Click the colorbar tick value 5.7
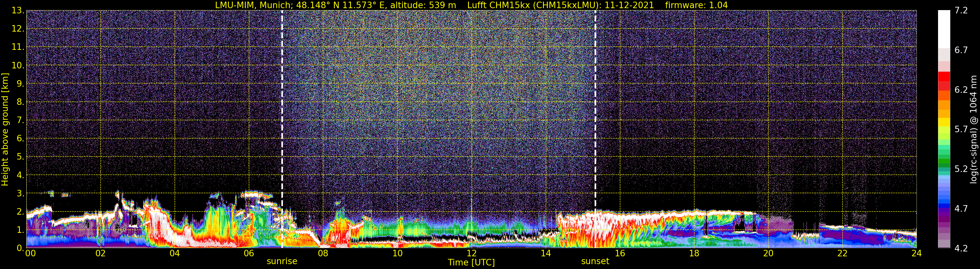Image resolution: width=980 pixels, height=269 pixels. point(961,130)
